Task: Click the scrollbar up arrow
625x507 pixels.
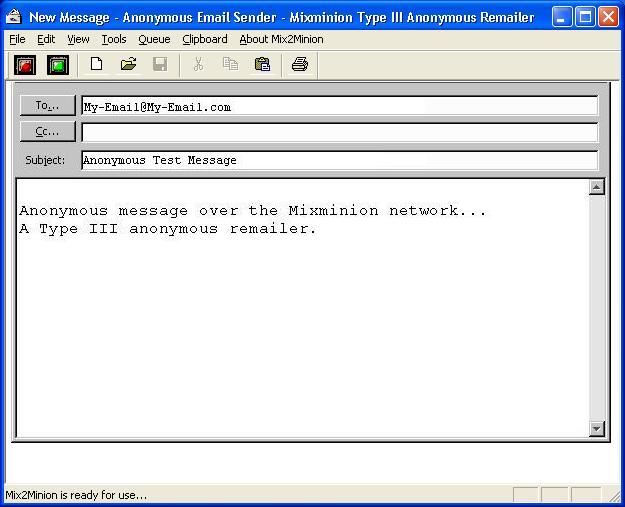Action: coord(597,187)
